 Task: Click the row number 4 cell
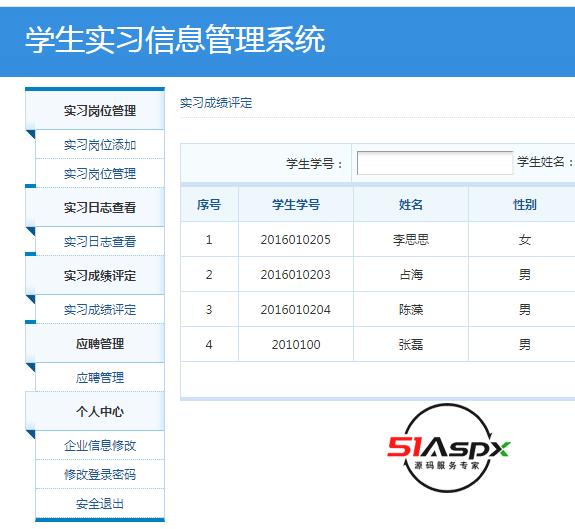coord(209,345)
